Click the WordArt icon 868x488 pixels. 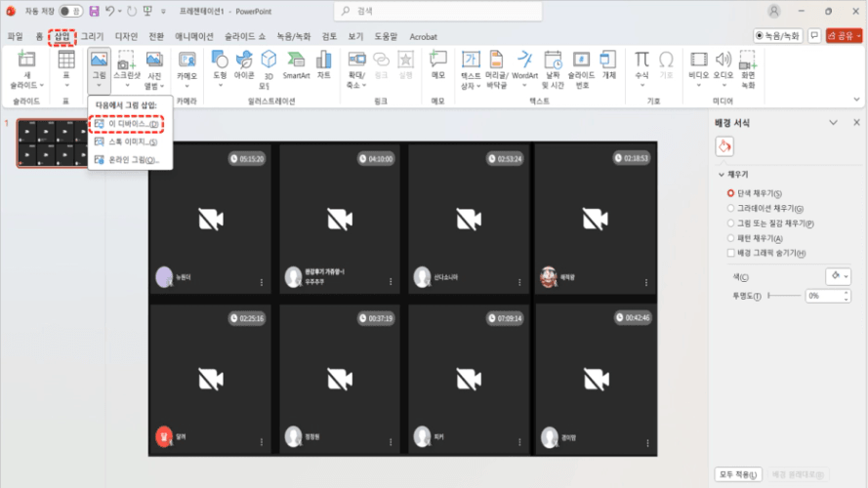pyautogui.click(x=524, y=64)
